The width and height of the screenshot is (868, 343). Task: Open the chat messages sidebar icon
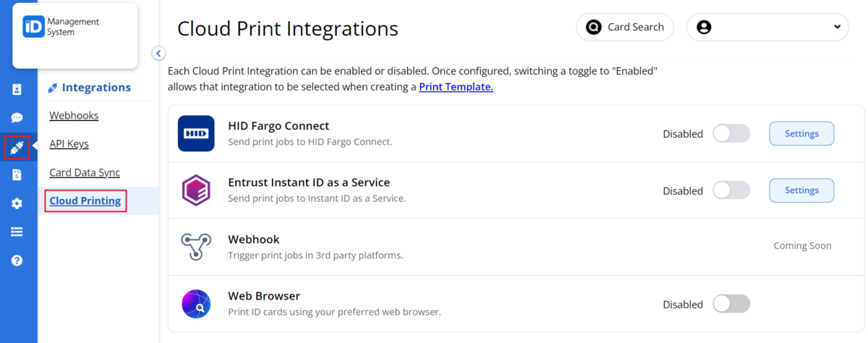tap(17, 118)
